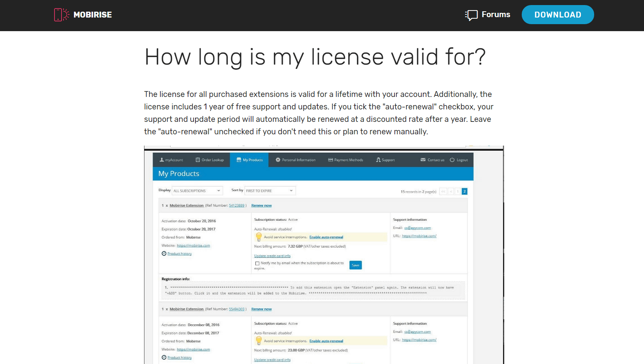This screenshot has width=644, height=364.
Task: Click the Payment Methods card icon
Action: tap(331, 160)
